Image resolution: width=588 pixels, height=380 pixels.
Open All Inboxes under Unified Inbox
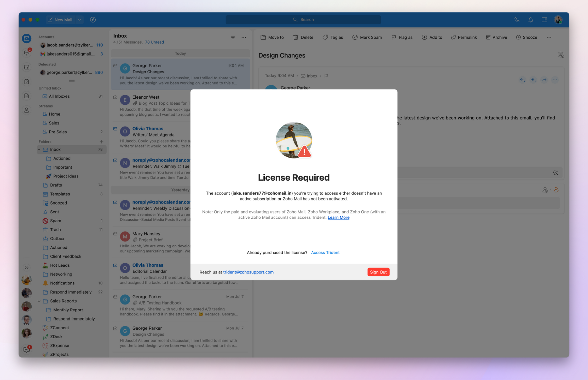pos(71,96)
